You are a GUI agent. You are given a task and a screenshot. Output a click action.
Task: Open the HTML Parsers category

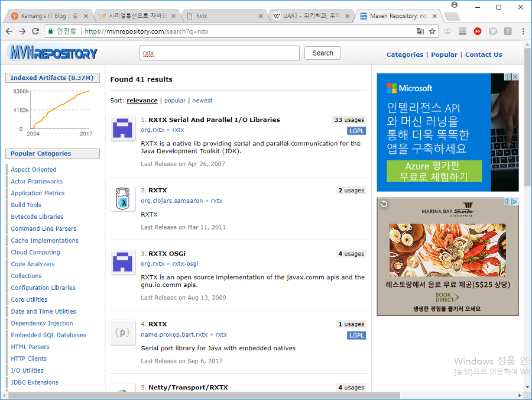click(x=30, y=347)
